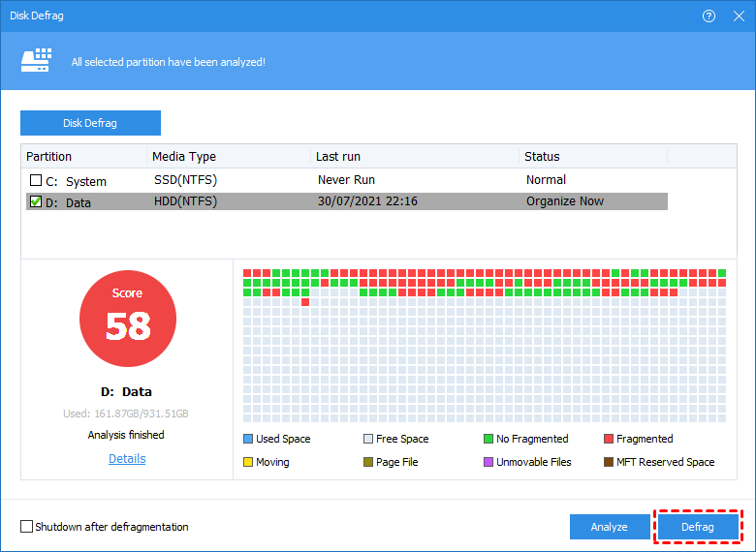Check the C: System partition checkbox
756x552 pixels.
click(x=36, y=180)
